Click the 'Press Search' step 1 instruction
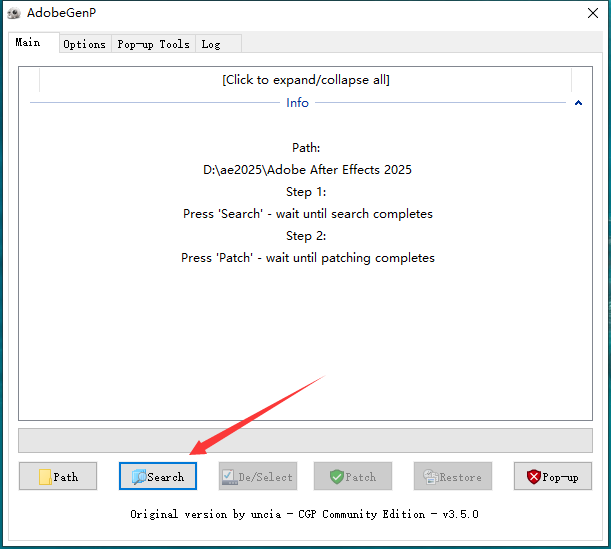The height and width of the screenshot is (549, 611). click(308, 214)
